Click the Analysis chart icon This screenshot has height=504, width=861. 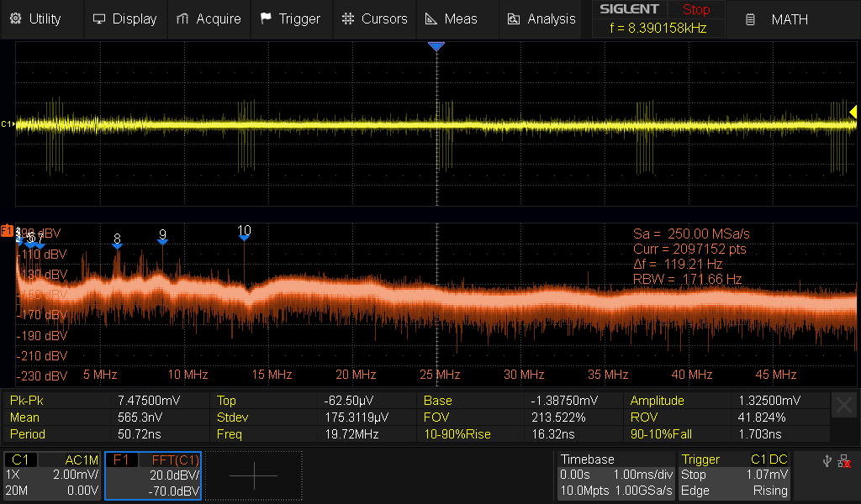[x=512, y=18]
